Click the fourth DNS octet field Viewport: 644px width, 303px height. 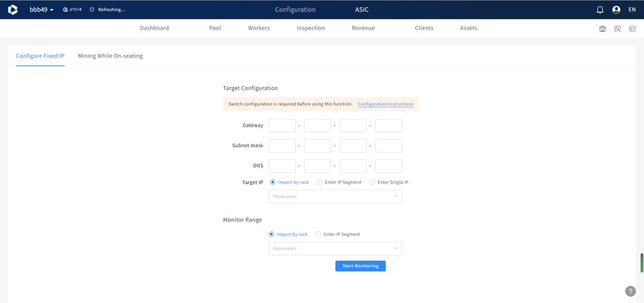(x=389, y=166)
